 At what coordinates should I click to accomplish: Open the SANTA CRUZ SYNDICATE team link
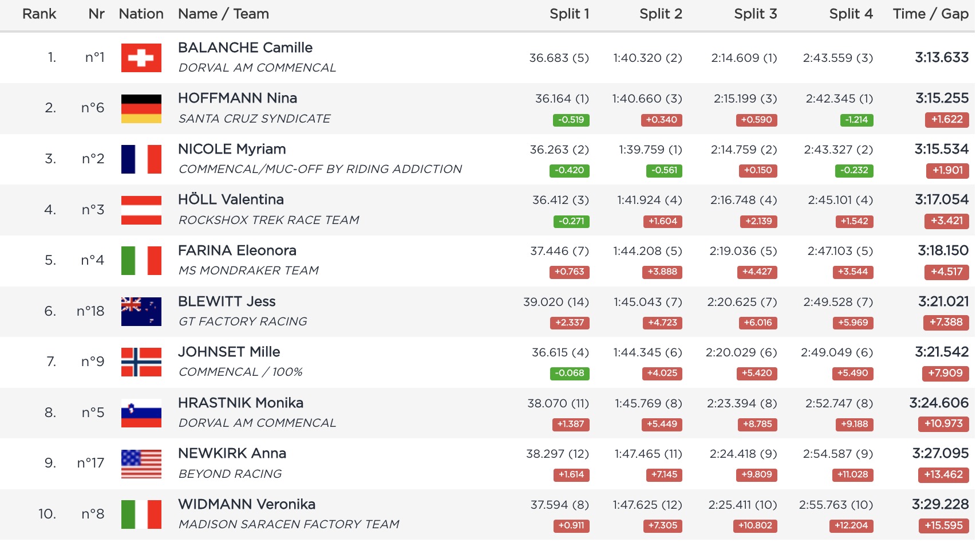tap(254, 119)
